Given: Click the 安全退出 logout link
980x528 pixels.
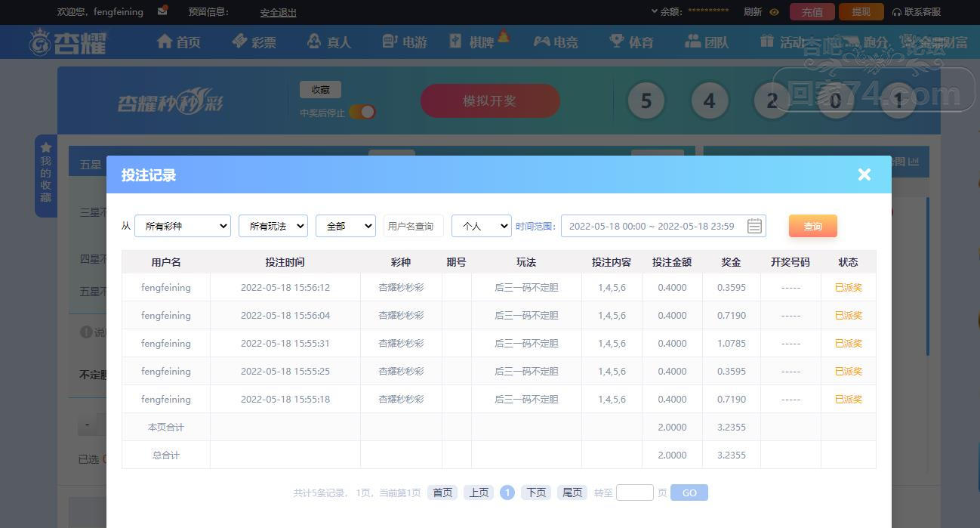Looking at the screenshot, I should [x=278, y=12].
